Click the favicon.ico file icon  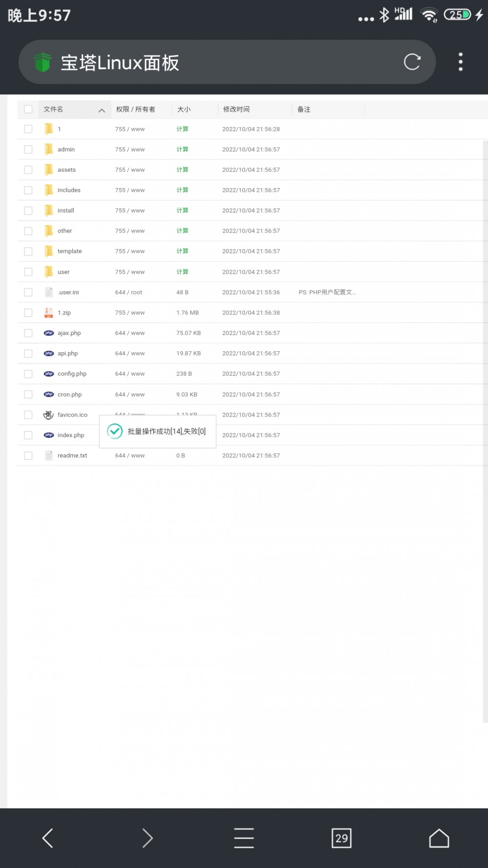(x=48, y=415)
